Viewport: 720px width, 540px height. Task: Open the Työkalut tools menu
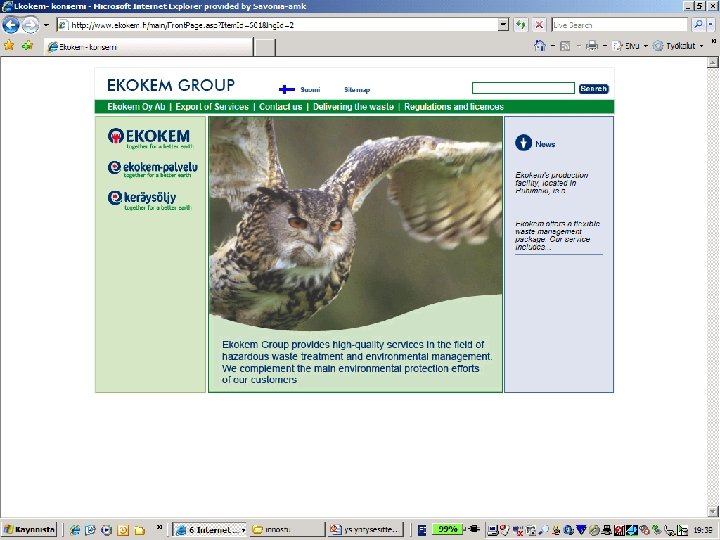(678, 46)
